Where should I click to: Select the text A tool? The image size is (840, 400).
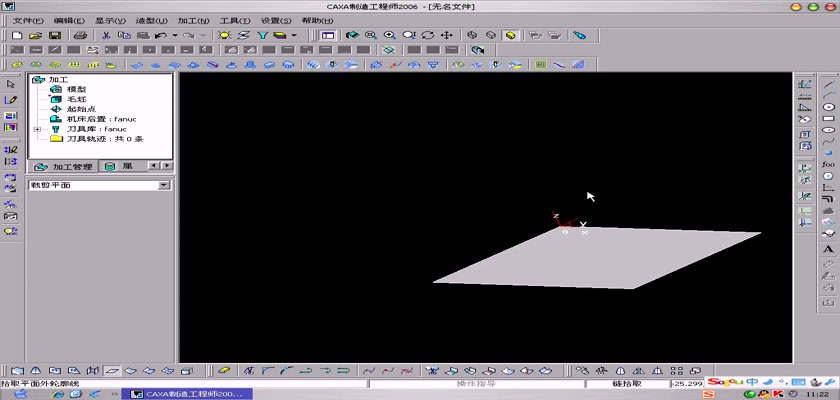828,250
